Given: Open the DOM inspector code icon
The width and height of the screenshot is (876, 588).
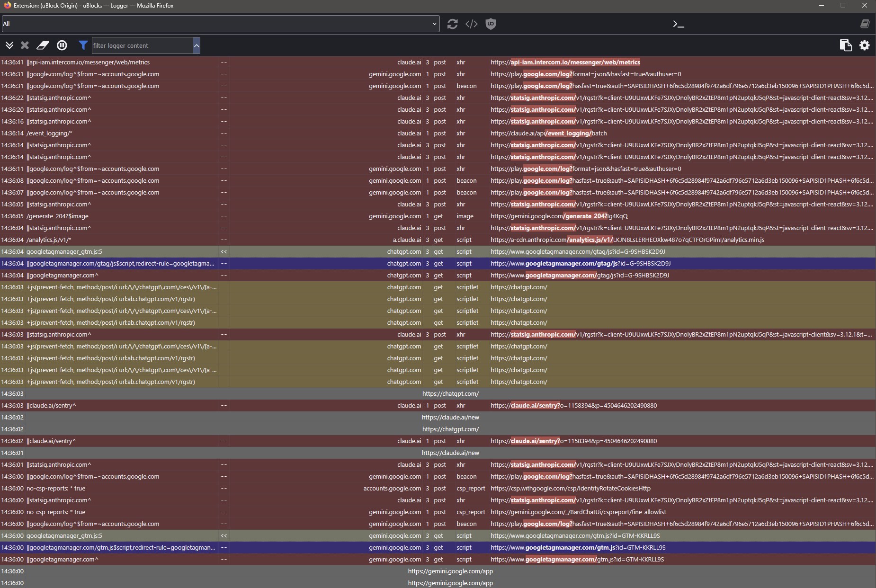Looking at the screenshot, I should coord(472,24).
